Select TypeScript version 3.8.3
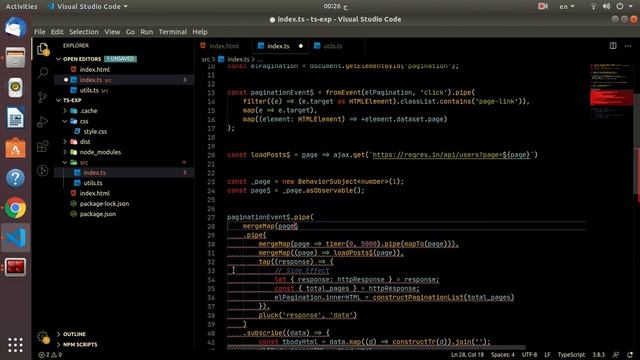This screenshot has width=640, height=360. point(598,355)
